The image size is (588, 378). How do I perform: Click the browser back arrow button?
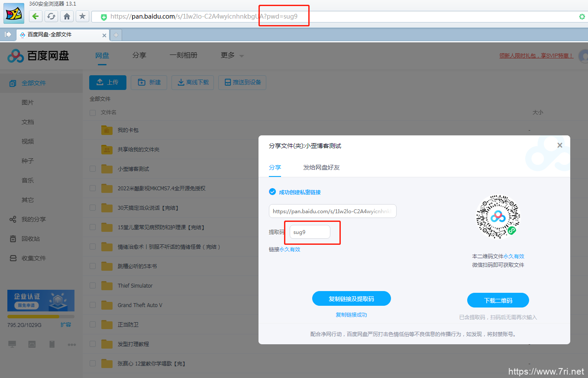36,16
